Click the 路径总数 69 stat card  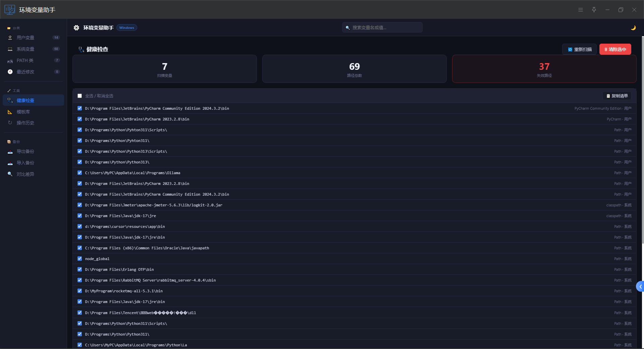(x=354, y=69)
